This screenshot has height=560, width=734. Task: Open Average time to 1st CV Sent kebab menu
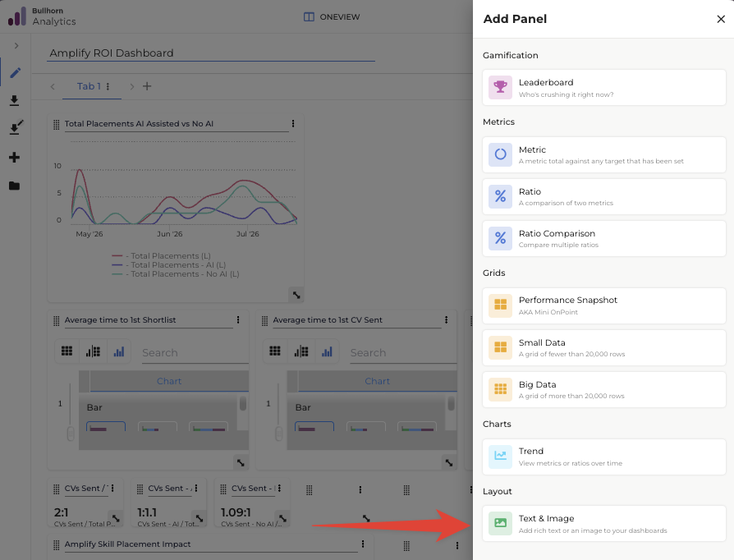click(446, 319)
